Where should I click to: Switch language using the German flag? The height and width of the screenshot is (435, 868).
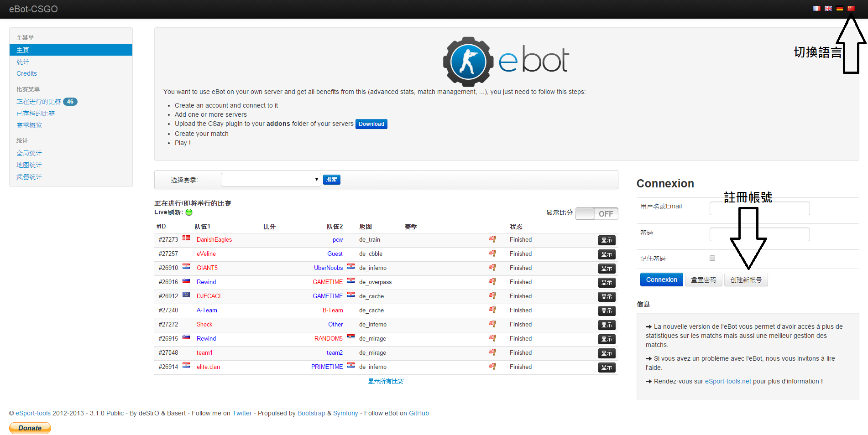839,9
